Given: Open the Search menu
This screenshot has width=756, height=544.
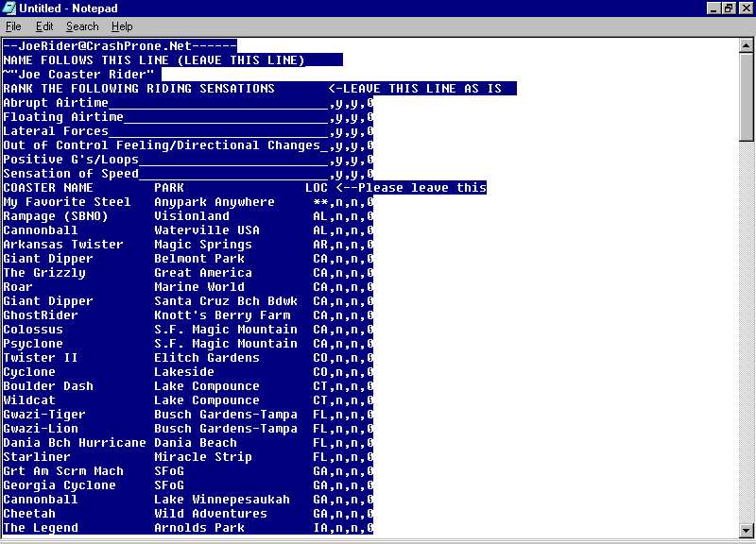Looking at the screenshot, I should click(x=82, y=26).
